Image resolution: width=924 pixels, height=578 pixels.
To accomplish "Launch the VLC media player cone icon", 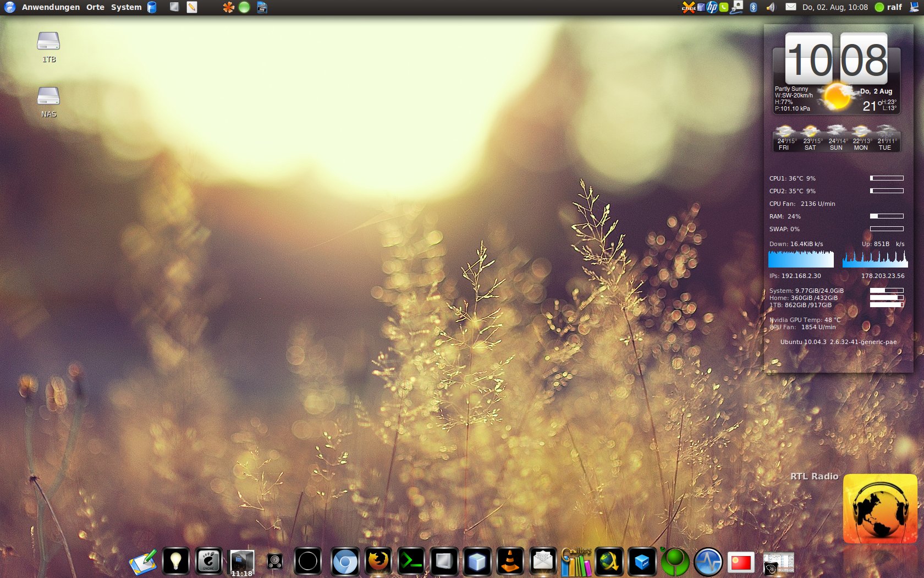I will pyautogui.click(x=510, y=561).
